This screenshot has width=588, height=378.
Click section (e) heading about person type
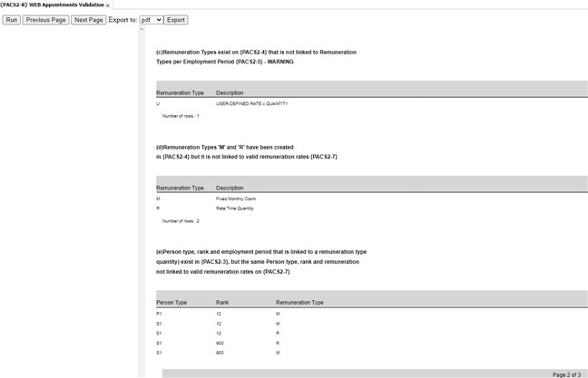(x=260, y=261)
